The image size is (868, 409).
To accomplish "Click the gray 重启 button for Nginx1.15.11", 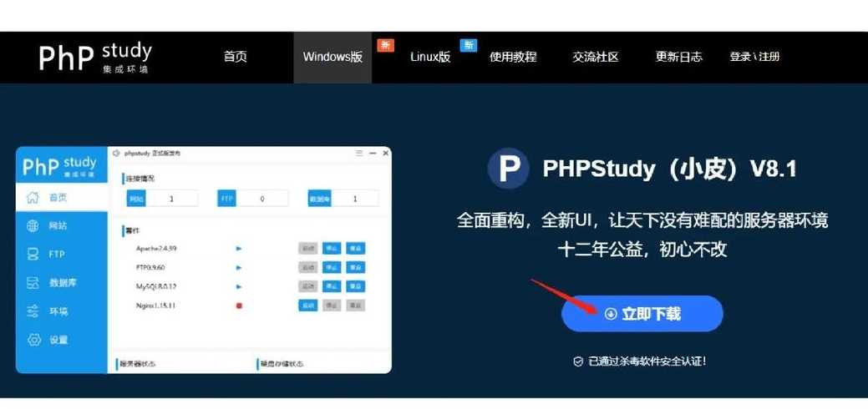I will [x=356, y=305].
